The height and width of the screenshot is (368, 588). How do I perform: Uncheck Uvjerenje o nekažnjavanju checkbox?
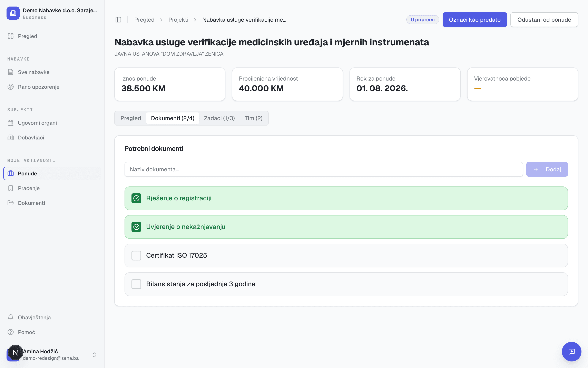(x=136, y=227)
